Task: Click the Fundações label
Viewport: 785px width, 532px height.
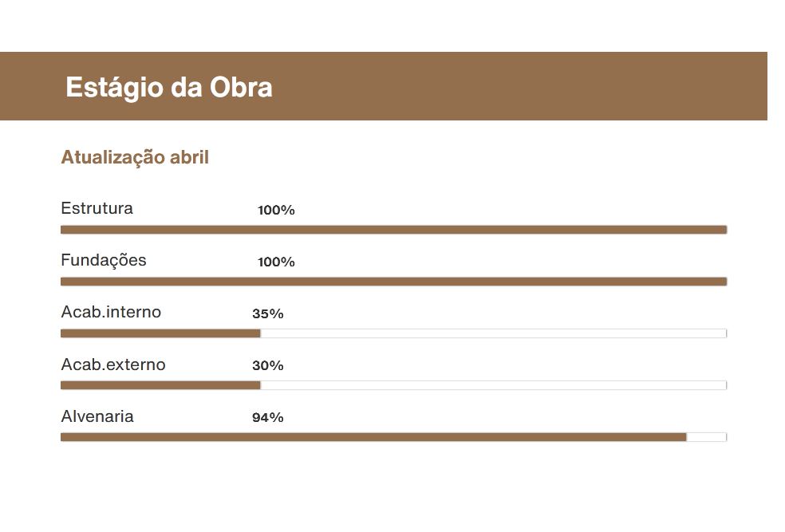Action: pyautogui.click(x=104, y=260)
